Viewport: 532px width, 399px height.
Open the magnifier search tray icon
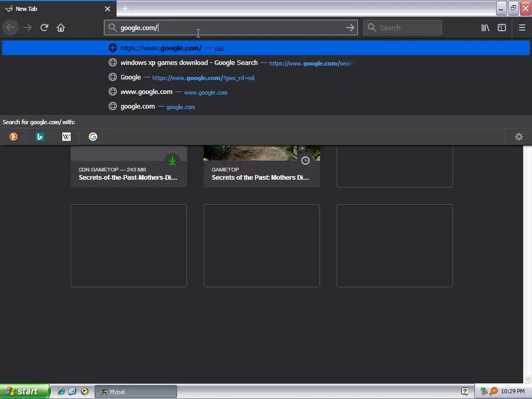[494, 391]
